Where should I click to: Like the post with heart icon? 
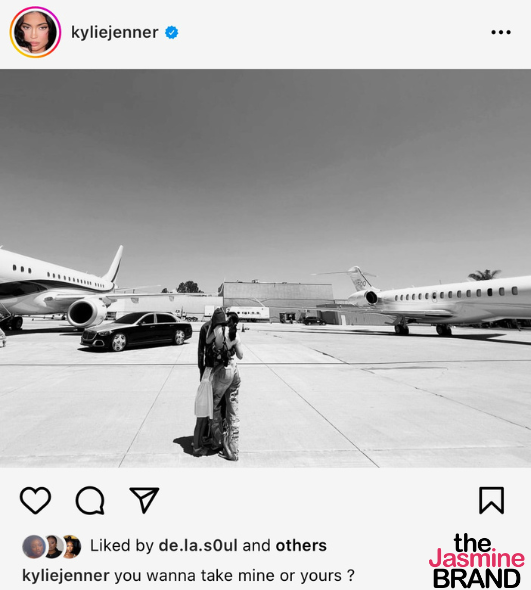pyautogui.click(x=35, y=500)
